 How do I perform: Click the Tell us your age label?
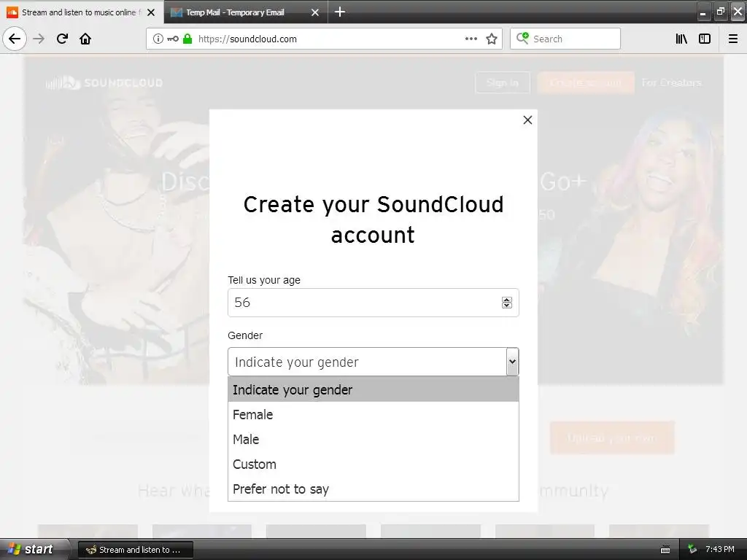264,280
